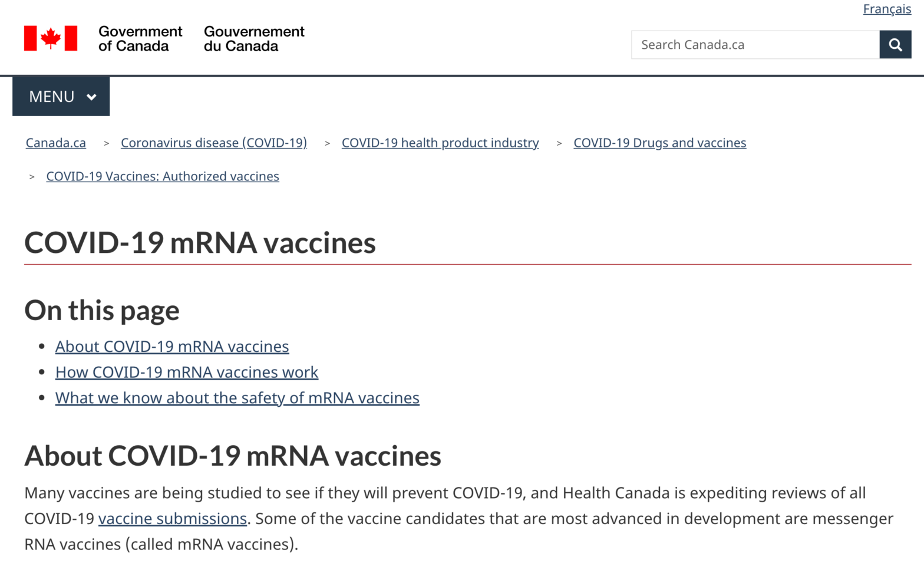Viewport: 924px width, 563px height.
Task: Go to Canada.ca breadcrumb
Action: coord(56,143)
